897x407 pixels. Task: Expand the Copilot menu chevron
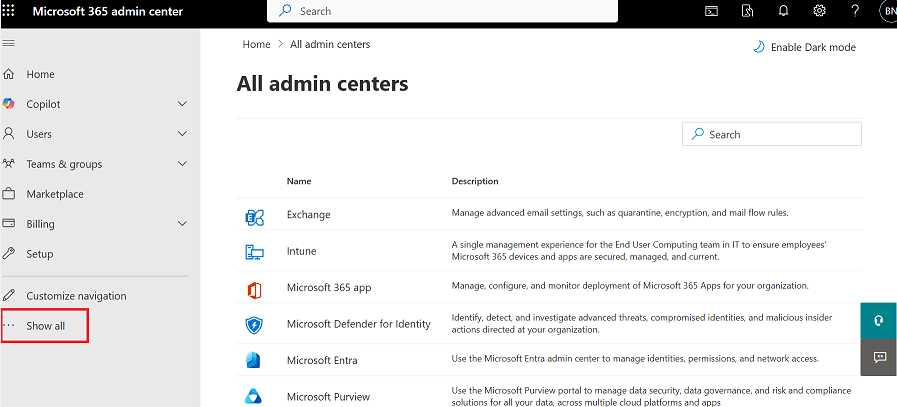point(182,104)
